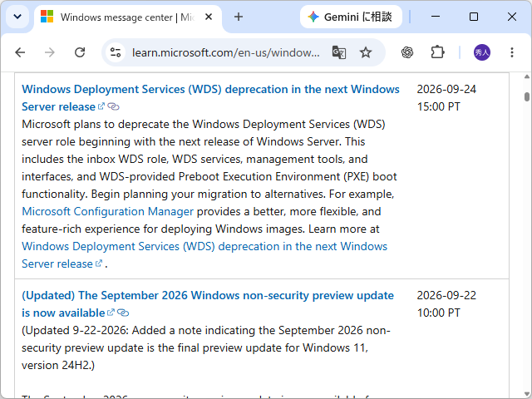The height and width of the screenshot is (399, 532).
Task: Open the tab search dropdown arrow
Action: 17,17
